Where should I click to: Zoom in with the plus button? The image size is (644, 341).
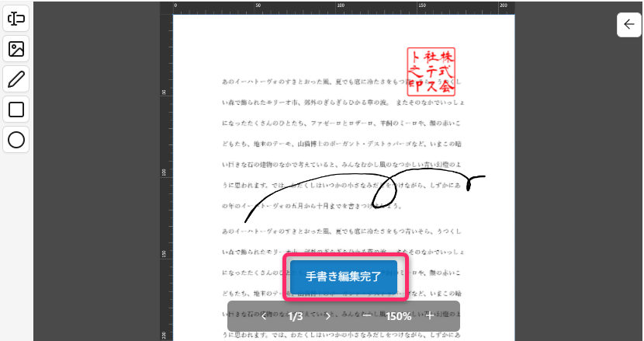point(430,316)
